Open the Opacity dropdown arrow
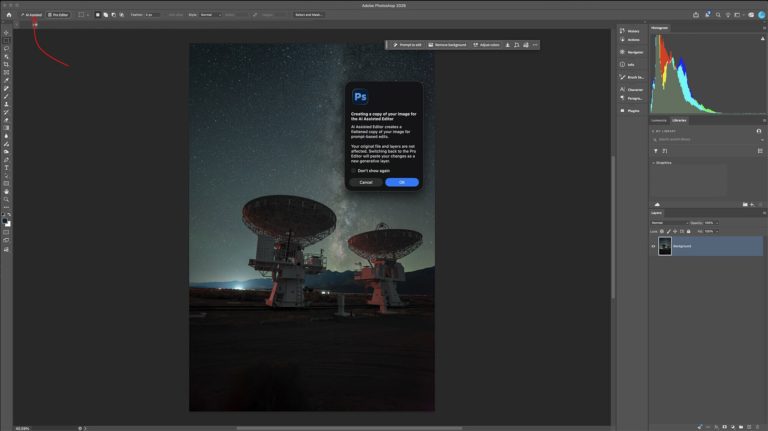This screenshot has width=768, height=431. click(x=717, y=223)
